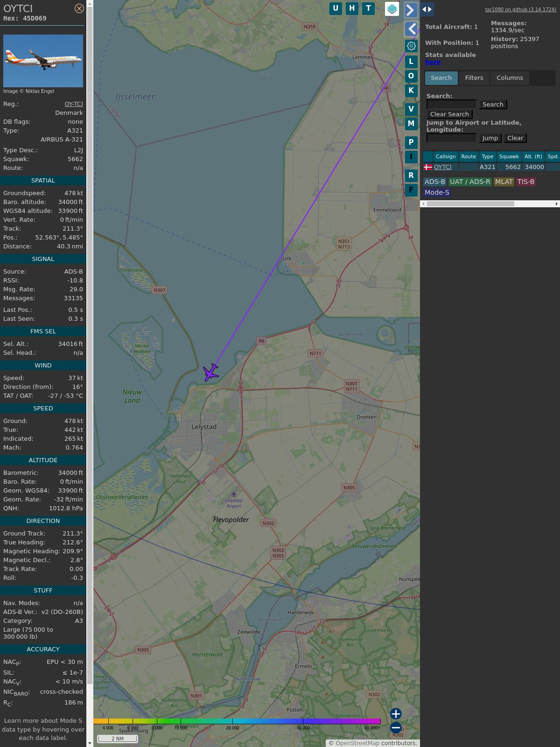560x747 pixels.
Task: Click the right-arrow expand sidebar button
Action: click(x=411, y=10)
